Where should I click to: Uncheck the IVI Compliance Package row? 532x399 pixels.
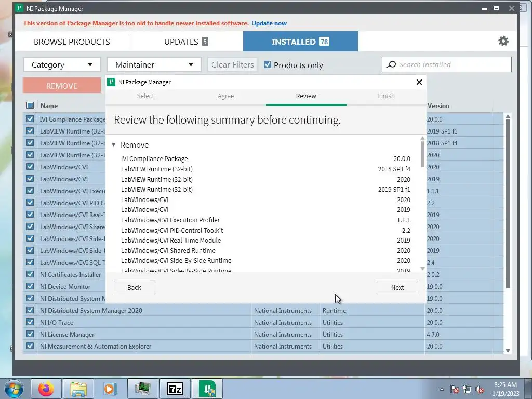click(x=30, y=119)
